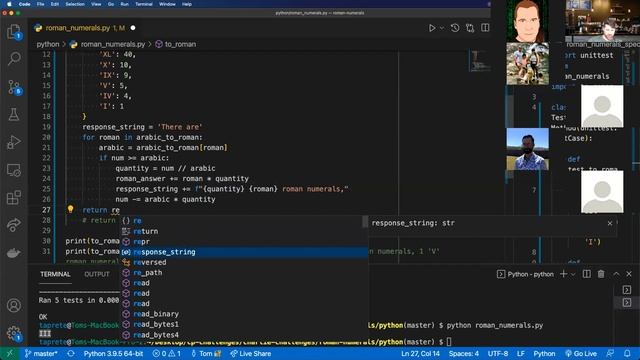Open the remote window indicator

(9, 353)
